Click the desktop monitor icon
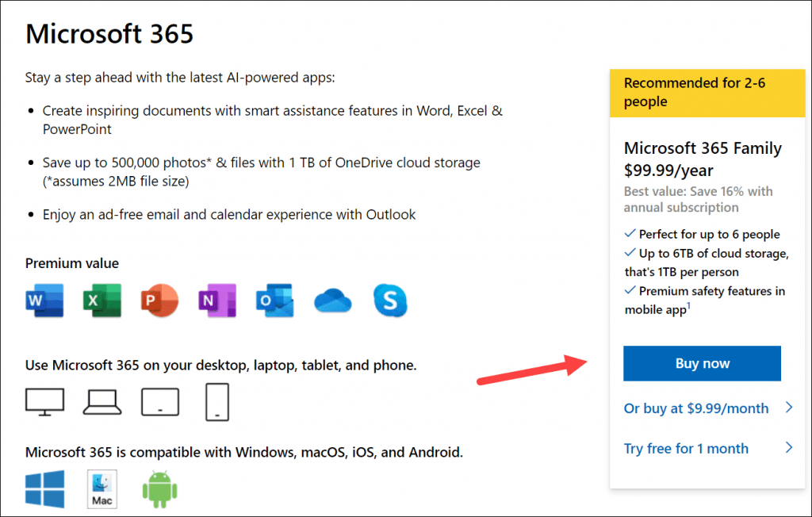This screenshot has height=517, width=812. pos(45,402)
